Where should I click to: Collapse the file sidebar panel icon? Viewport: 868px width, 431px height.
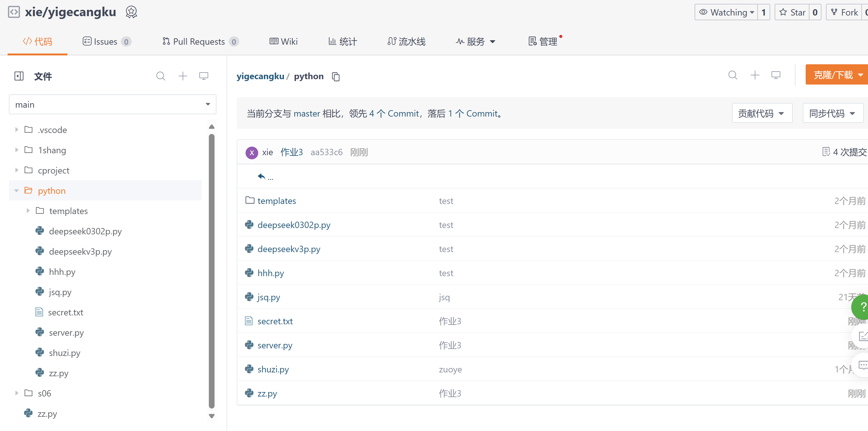click(x=19, y=76)
